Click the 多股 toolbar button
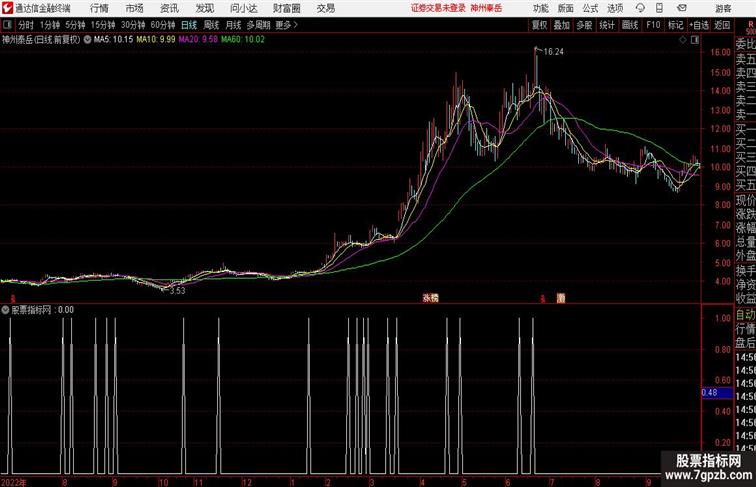This screenshot has width=756, height=487. (584, 25)
